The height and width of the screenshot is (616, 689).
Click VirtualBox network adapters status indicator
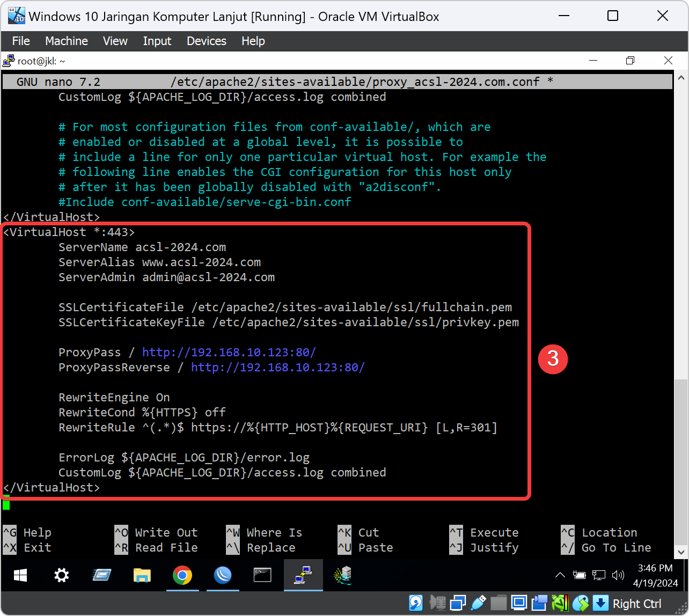pyautogui.click(x=458, y=603)
